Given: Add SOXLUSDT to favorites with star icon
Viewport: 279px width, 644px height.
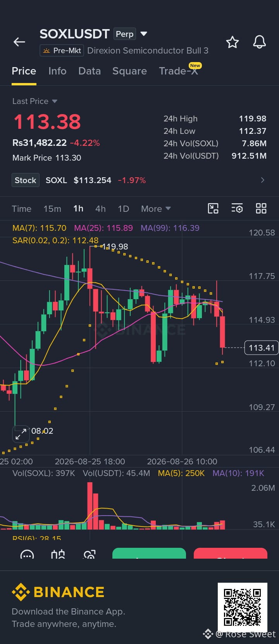Looking at the screenshot, I should pos(232,42).
